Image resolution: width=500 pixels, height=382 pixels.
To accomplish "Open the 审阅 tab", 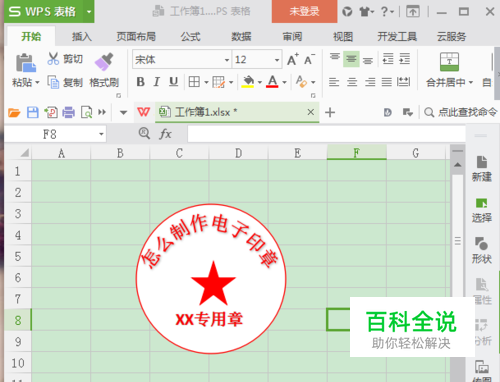I will (x=292, y=36).
